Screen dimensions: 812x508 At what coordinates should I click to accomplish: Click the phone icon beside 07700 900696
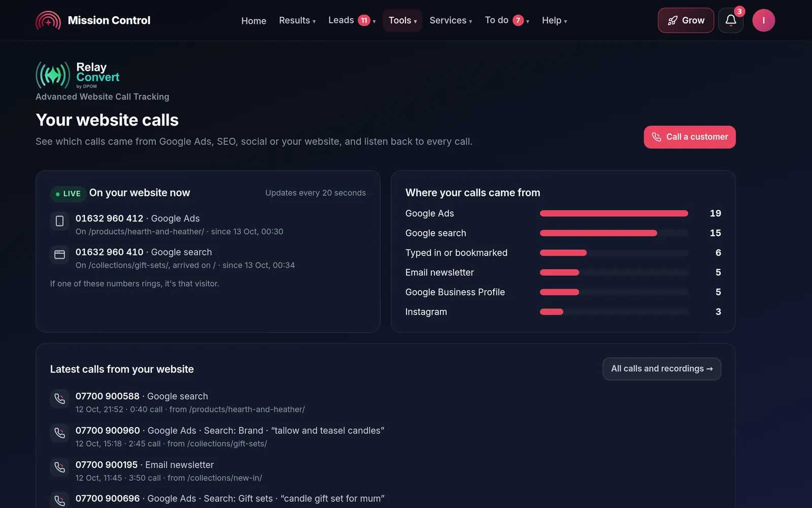pyautogui.click(x=59, y=500)
